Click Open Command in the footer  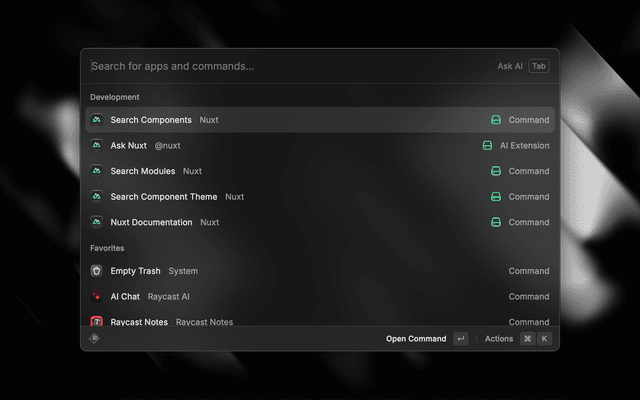tap(416, 339)
